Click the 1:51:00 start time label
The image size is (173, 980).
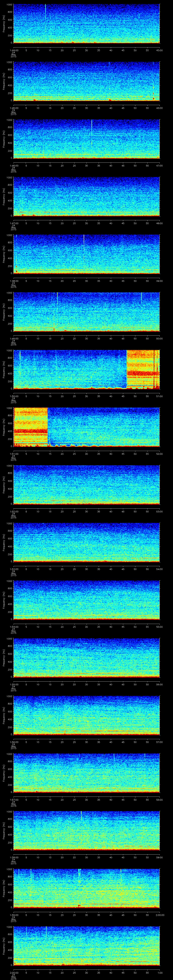coord(14,454)
